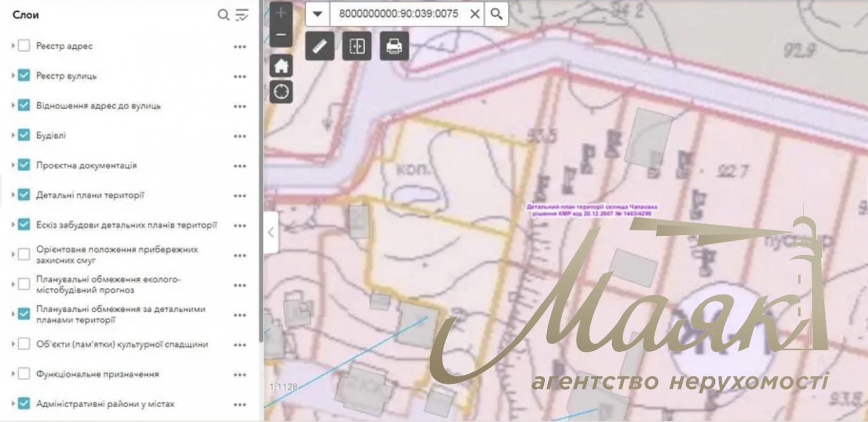
Task: Go to the default home map extent
Action: click(281, 65)
